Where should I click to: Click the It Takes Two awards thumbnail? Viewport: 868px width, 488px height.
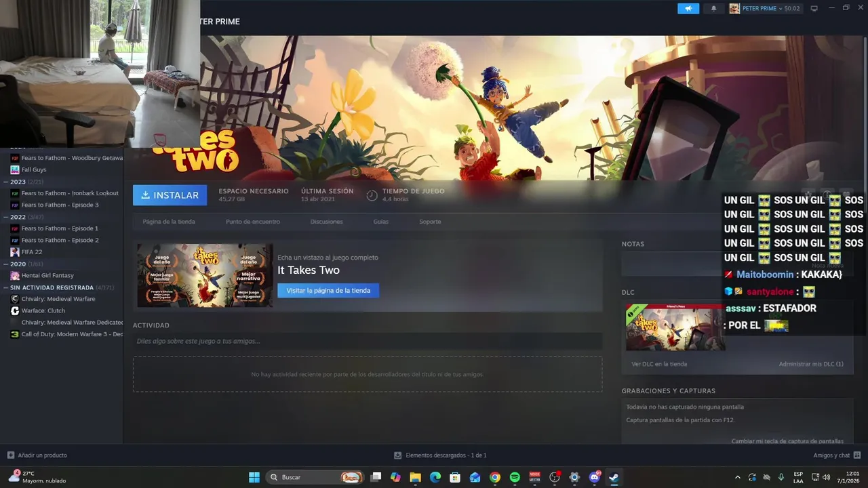point(205,275)
